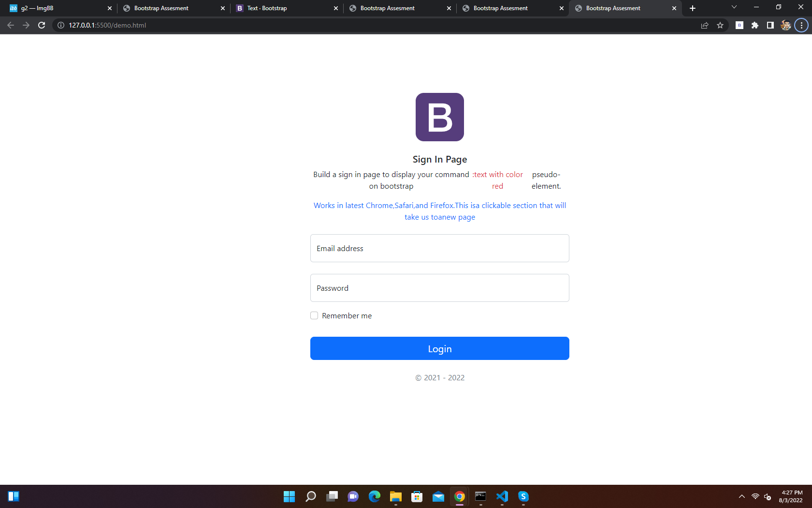The width and height of the screenshot is (812, 508).
Task: Open Microsoft Edge from taskbar
Action: (x=375, y=496)
